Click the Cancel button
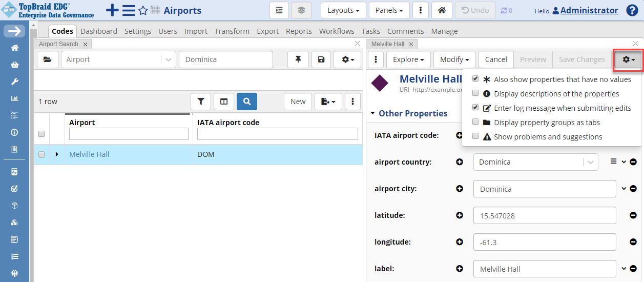 coord(495,59)
